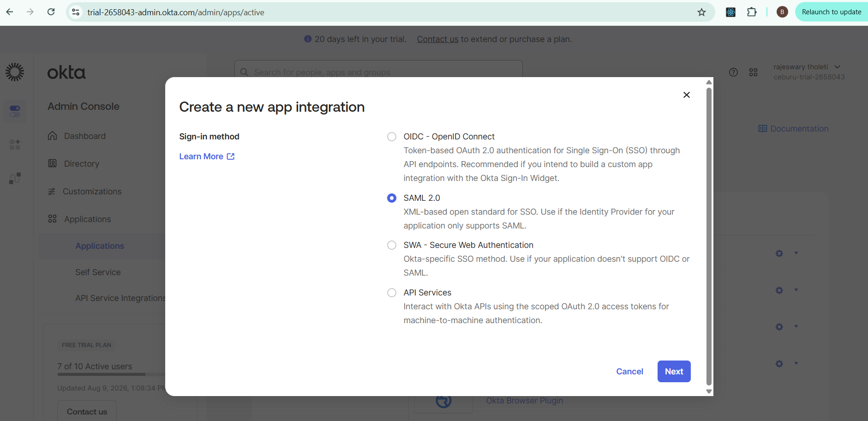Open Customizations in the sidebar
This screenshot has width=868, height=421.
[92, 192]
